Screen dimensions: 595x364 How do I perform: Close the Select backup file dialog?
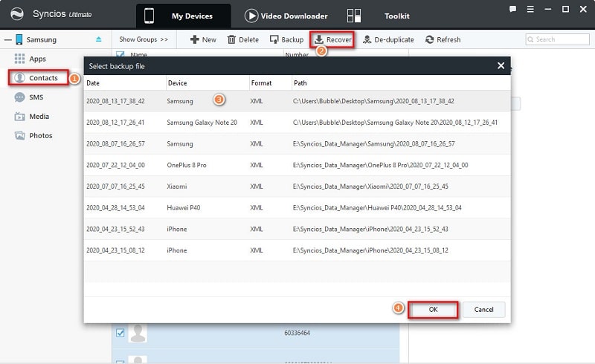click(501, 65)
